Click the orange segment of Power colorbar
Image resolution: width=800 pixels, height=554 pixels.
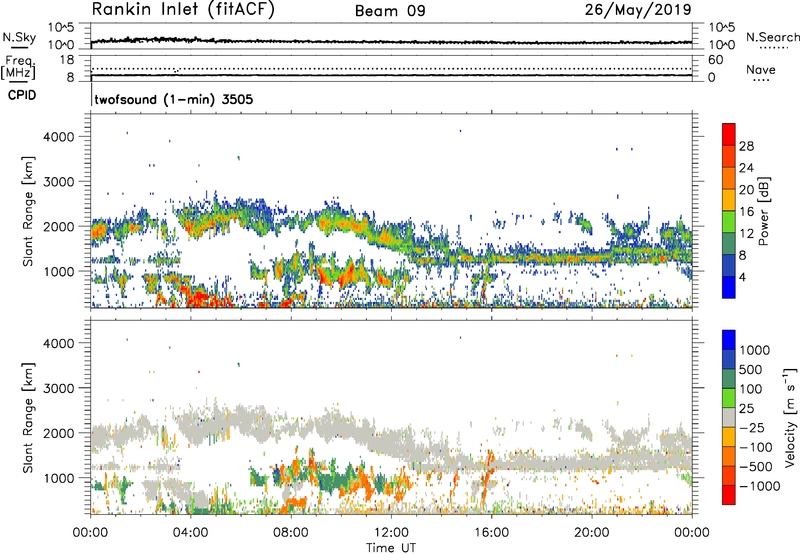tap(729, 177)
